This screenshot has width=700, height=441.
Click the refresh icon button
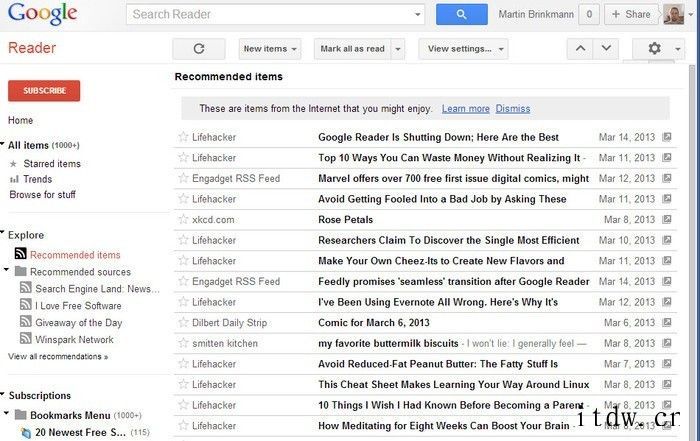point(199,49)
